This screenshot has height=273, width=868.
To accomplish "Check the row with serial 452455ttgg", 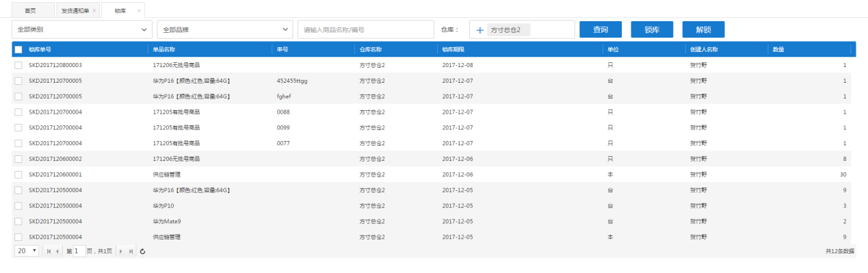I will point(18,81).
